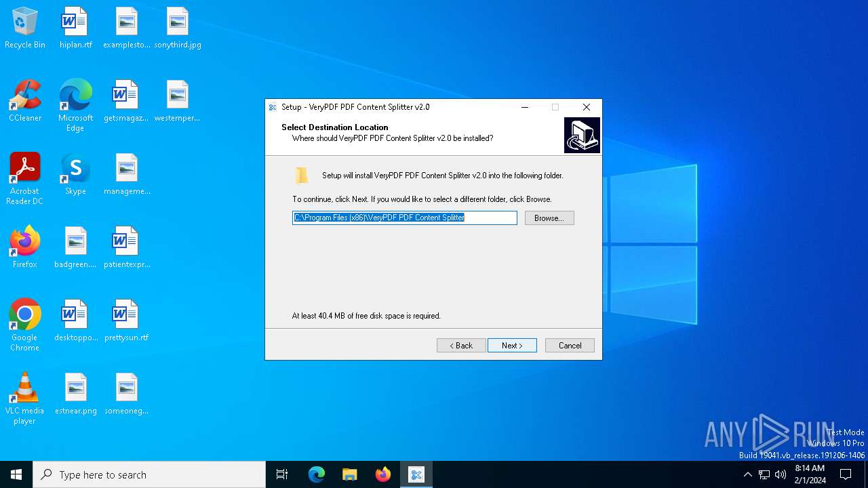Open Task View on taskbar

(x=282, y=474)
